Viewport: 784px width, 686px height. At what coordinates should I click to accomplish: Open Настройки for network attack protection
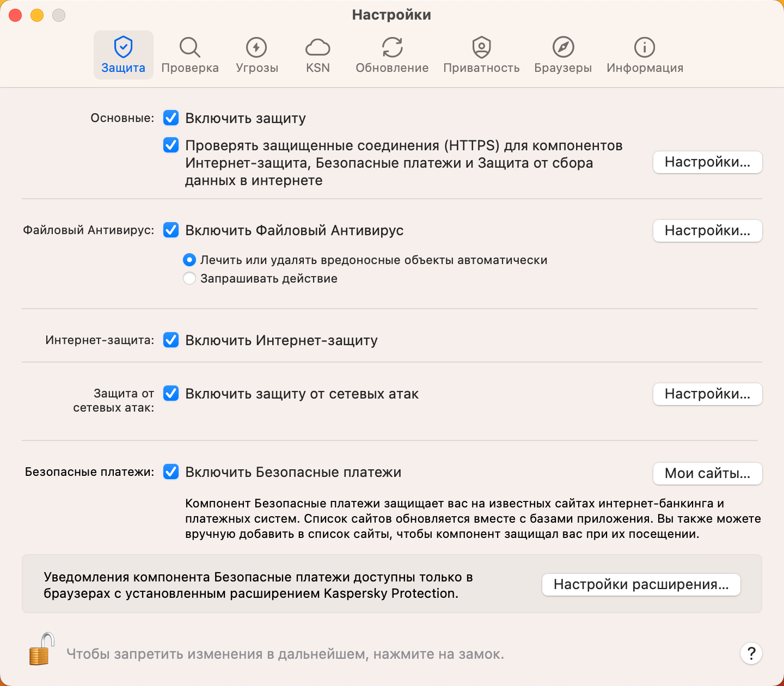point(707,394)
